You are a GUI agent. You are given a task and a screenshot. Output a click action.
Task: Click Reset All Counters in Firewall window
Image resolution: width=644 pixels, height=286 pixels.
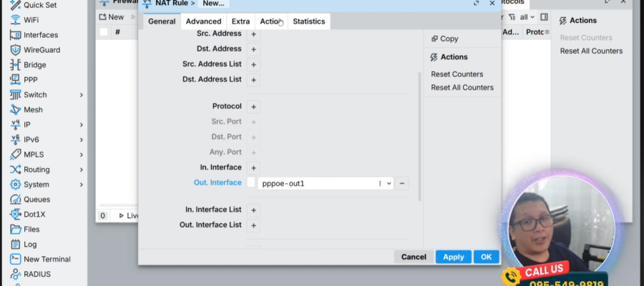[591, 51]
